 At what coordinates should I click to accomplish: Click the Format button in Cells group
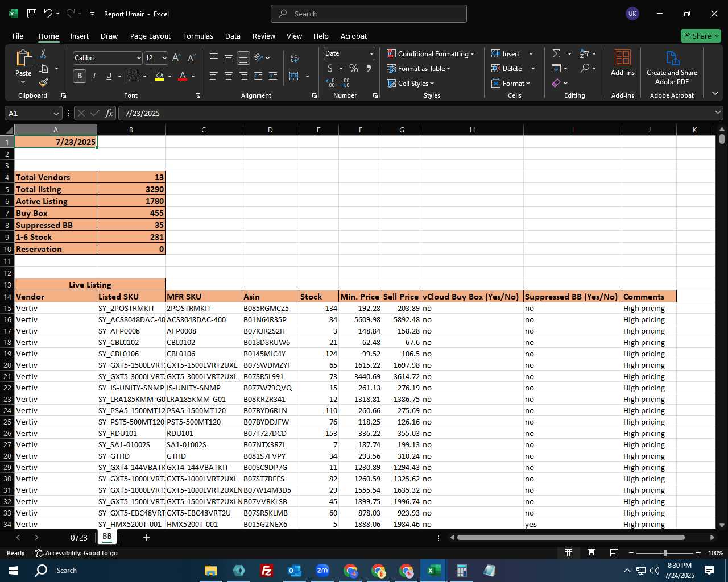511,83
